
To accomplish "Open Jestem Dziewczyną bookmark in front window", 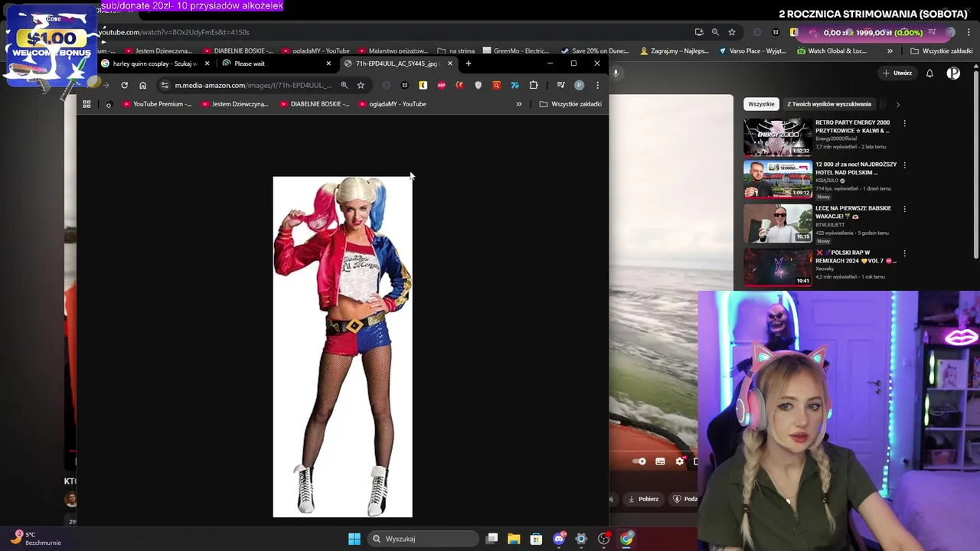I will 235,104.
